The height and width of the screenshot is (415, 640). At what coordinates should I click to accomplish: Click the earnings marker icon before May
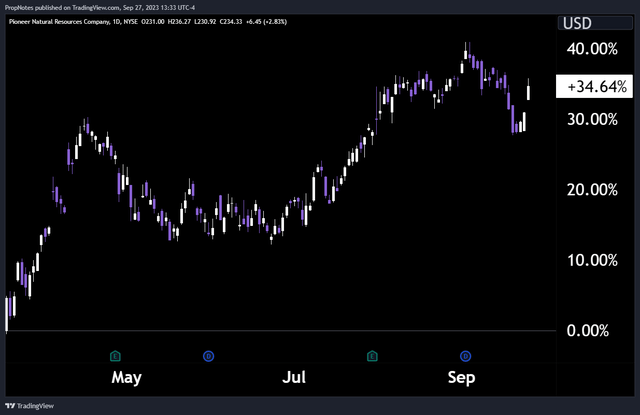(115, 355)
